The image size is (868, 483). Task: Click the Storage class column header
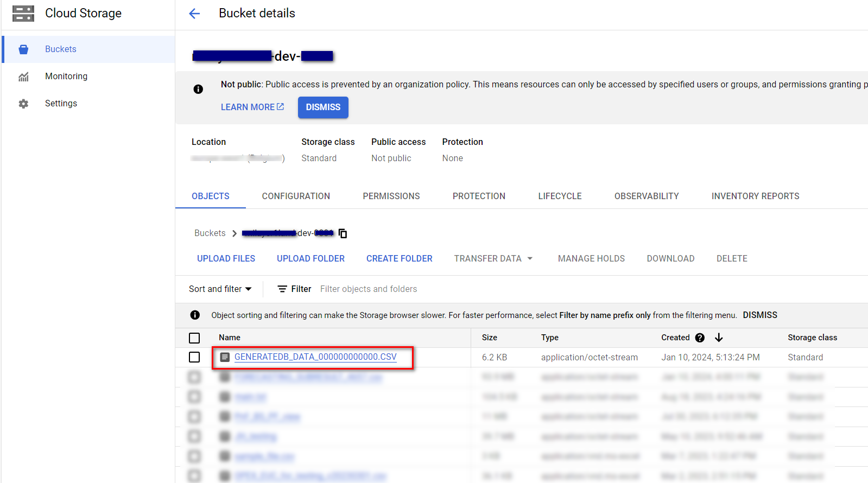[813, 338]
